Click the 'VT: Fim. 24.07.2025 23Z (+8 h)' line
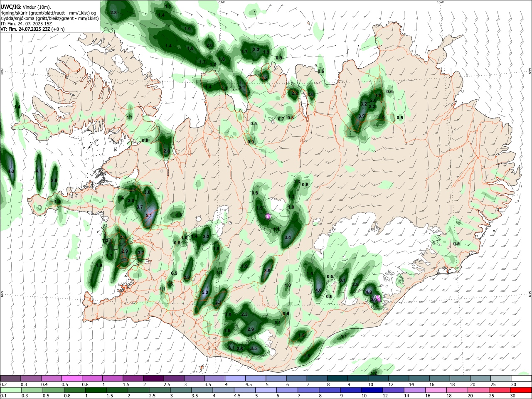 coord(32,30)
